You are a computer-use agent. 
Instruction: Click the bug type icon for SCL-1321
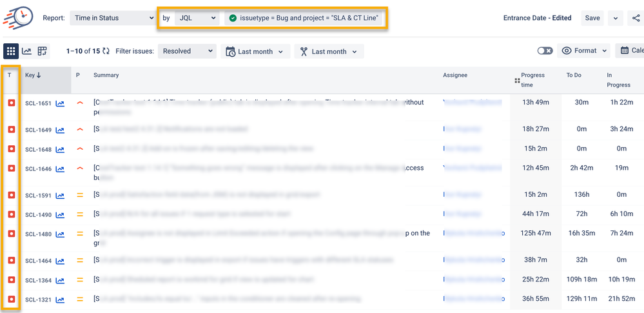(12, 299)
